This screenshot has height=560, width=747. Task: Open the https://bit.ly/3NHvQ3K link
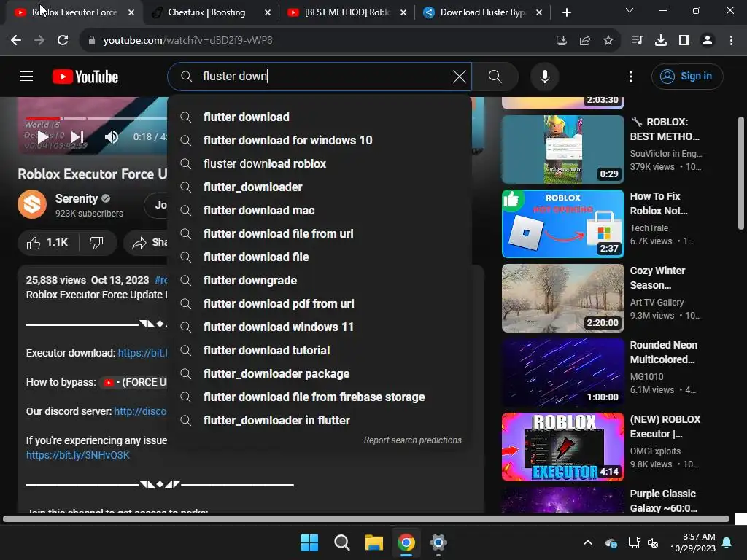pyautogui.click(x=77, y=455)
